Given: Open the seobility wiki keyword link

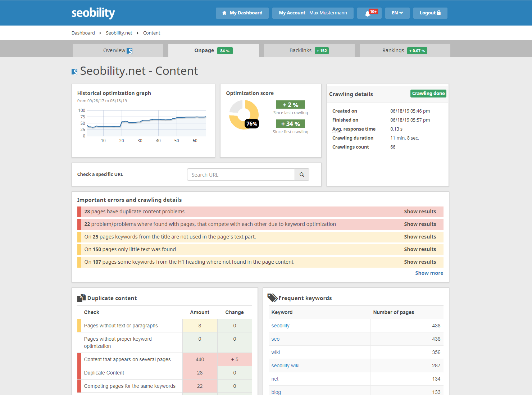Looking at the screenshot, I should (x=285, y=366).
